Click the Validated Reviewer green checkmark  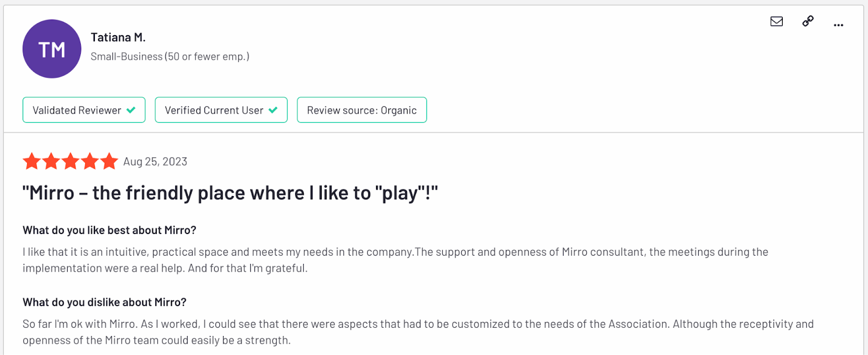click(x=131, y=110)
